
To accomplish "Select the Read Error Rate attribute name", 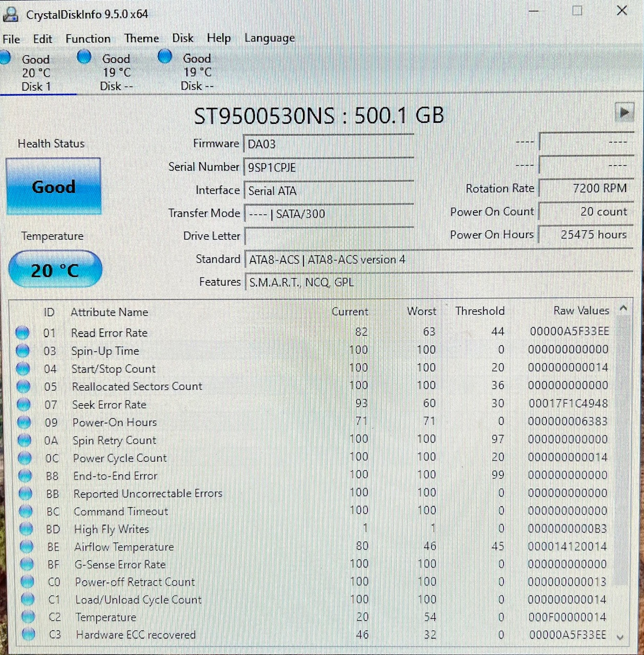I will pos(109,333).
